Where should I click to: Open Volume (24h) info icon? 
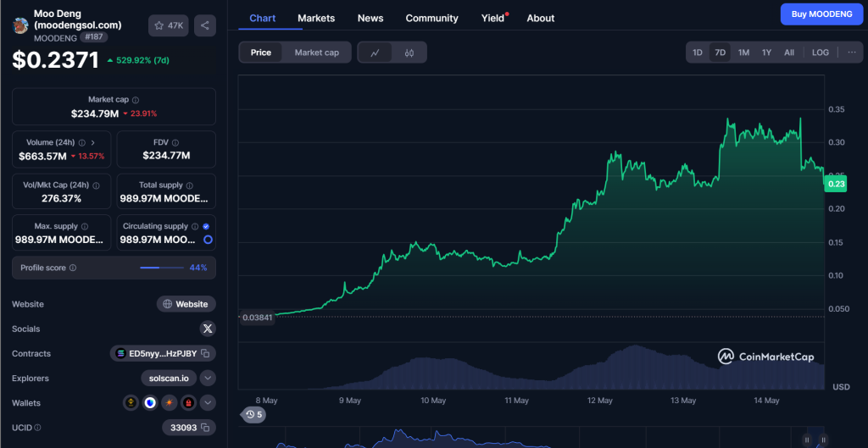(82, 142)
